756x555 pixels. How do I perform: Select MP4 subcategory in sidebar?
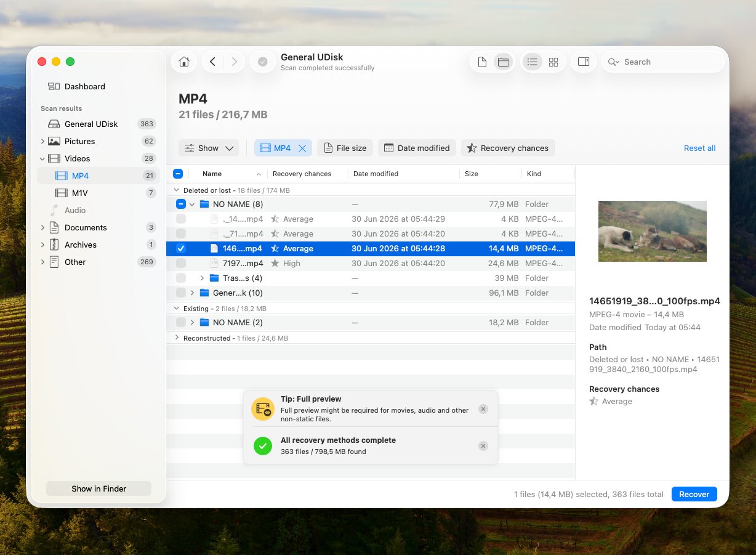pos(99,176)
